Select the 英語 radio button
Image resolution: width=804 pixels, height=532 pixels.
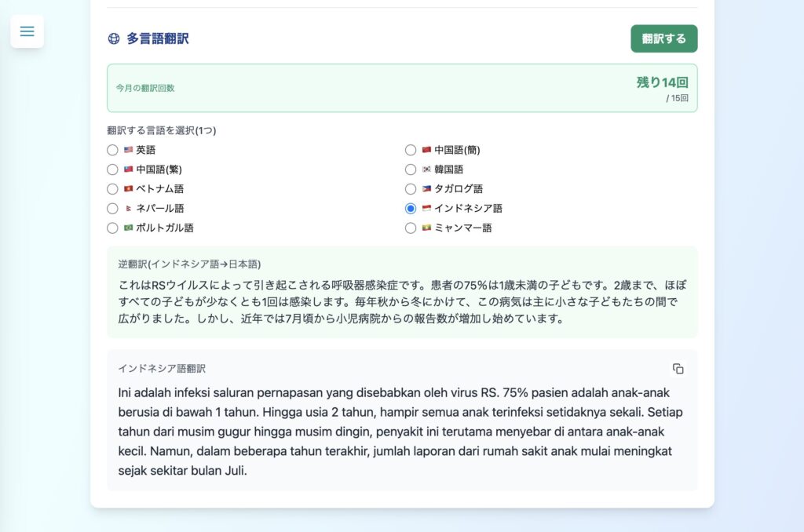pyautogui.click(x=112, y=150)
